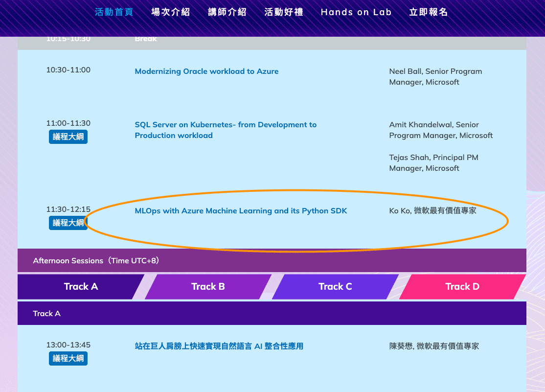This screenshot has height=392, width=545.
Task: Click 立即報名 to register
Action: tap(429, 12)
